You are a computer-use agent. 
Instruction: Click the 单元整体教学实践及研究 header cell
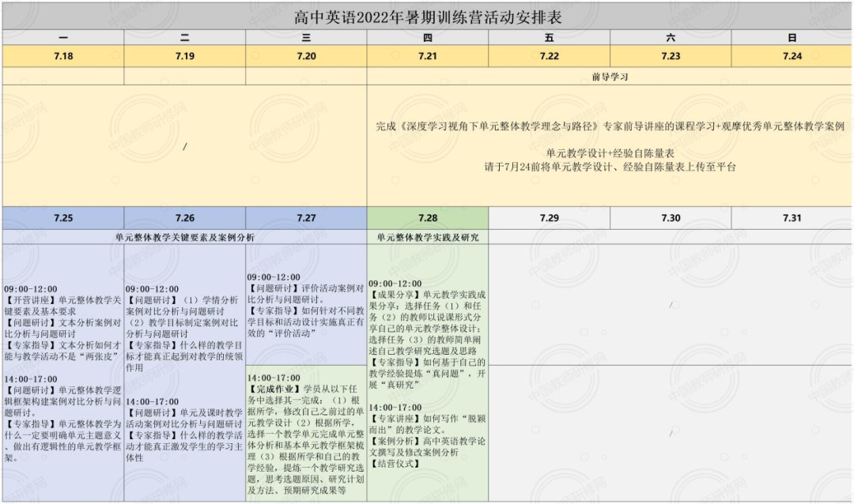coord(427,236)
